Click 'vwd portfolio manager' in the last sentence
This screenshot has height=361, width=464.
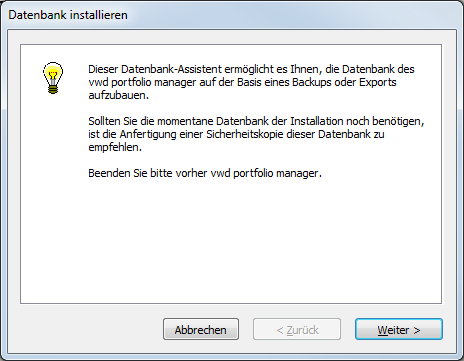[x=266, y=173]
